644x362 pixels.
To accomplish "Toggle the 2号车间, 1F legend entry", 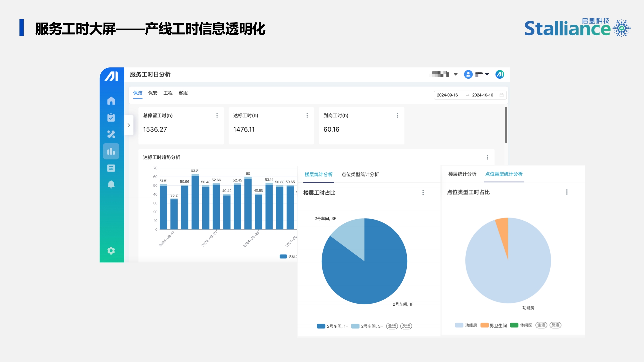I will pos(332,326).
